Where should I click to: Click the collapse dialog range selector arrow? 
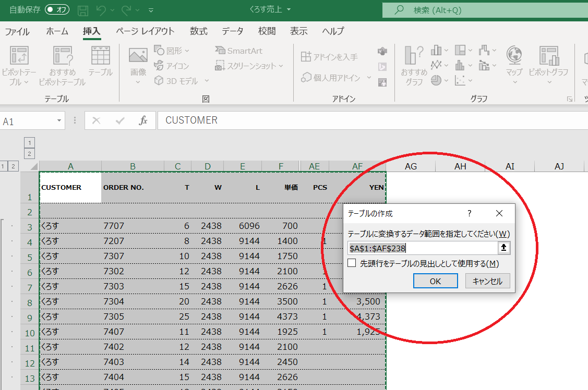click(503, 248)
